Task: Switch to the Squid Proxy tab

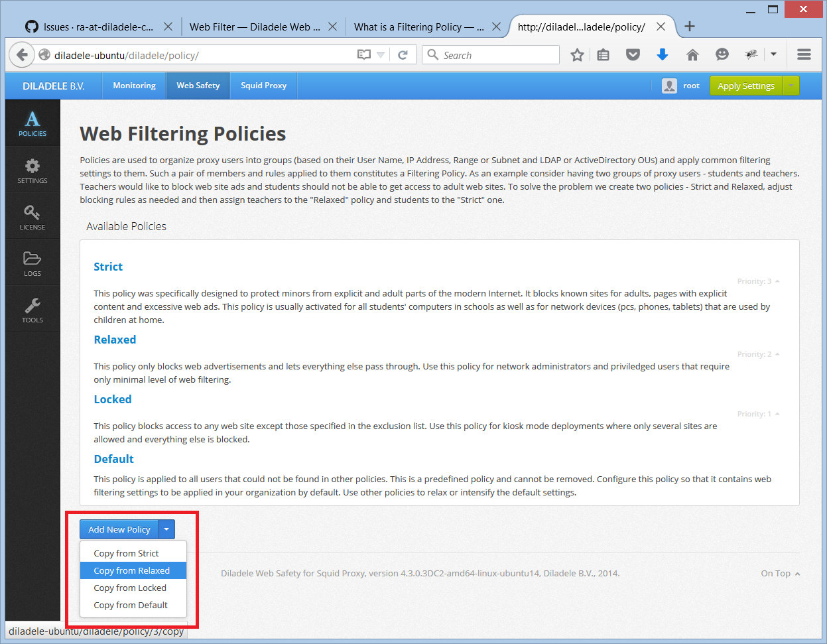Action: [263, 86]
